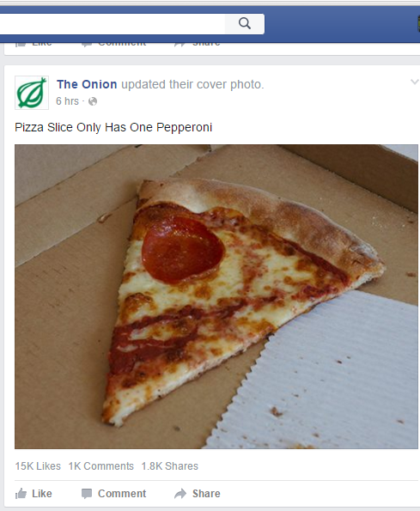Image resolution: width=420 pixels, height=511 pixels.
Task: Click the arrow Share icon
Action: [x=180, y=494]
